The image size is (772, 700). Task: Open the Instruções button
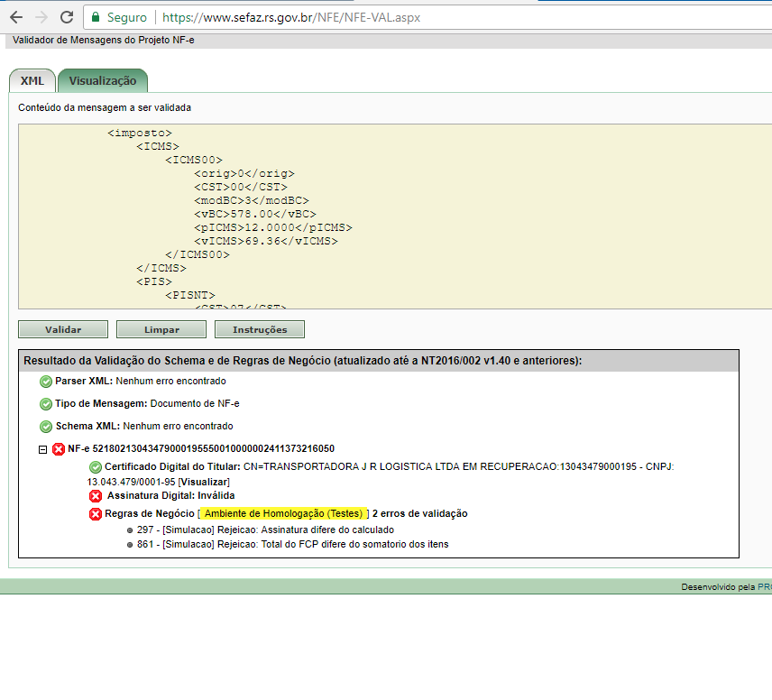tap(260, 329)
